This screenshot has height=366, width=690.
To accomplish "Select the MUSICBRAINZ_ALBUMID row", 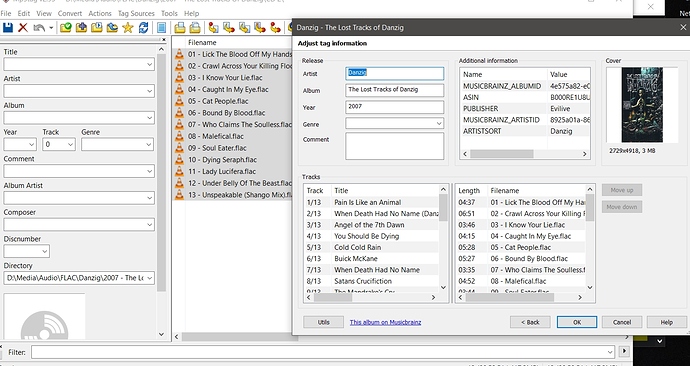I will [525, 86].
